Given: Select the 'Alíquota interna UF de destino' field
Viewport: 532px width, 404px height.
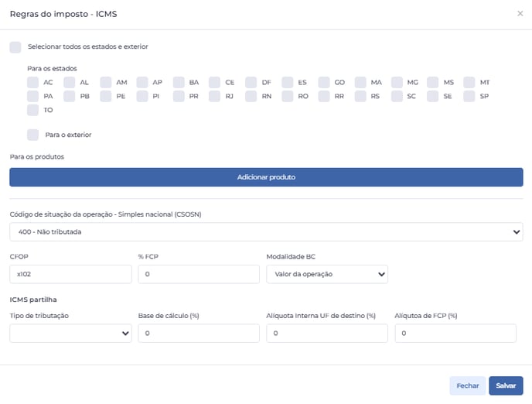Looking at the screenshot, I should 327,334.
